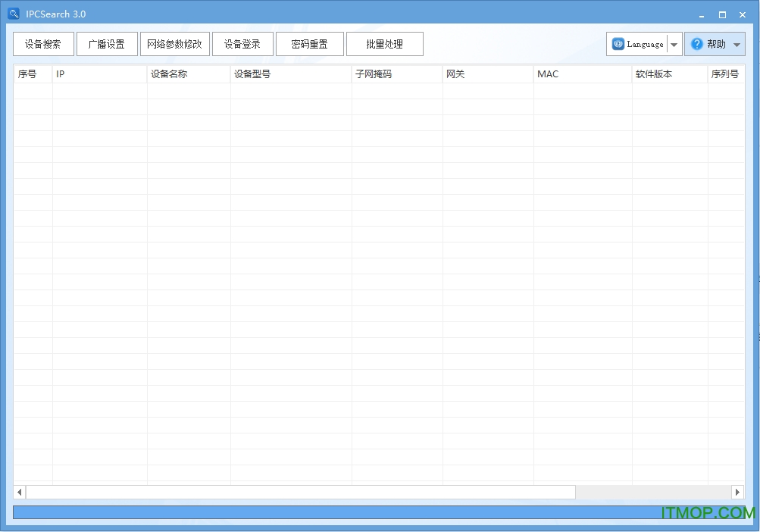This screenshot has width=760, height=532.
Task: Click the 设备搜索 button
Action: pyautogui.click(x=43, y=44)
